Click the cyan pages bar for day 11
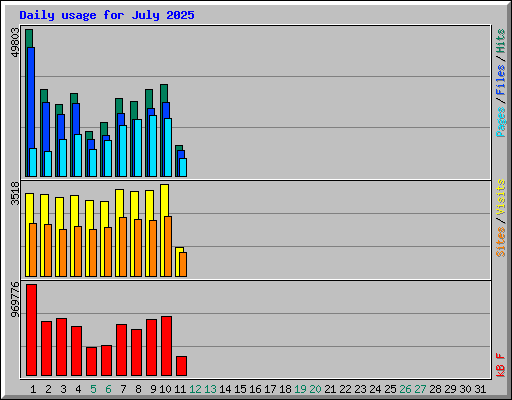 click(x=183, y=167)
